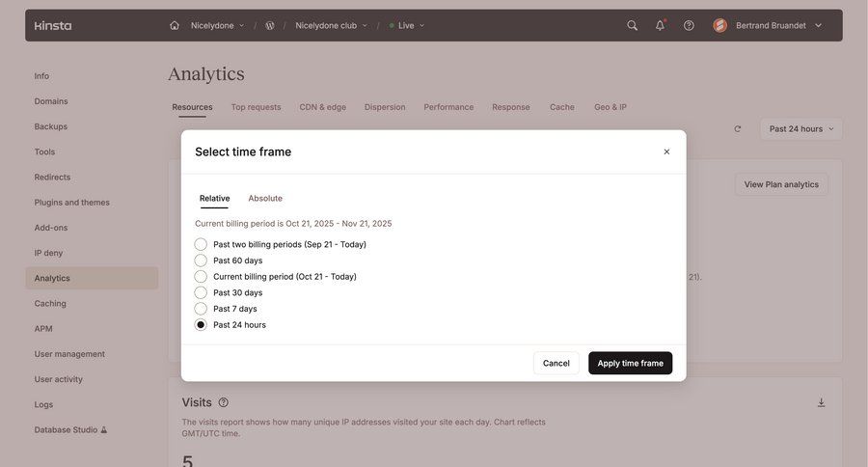Screen dimensions: 868x467
Task: Open the Response tab
Action: click(511, 107)
